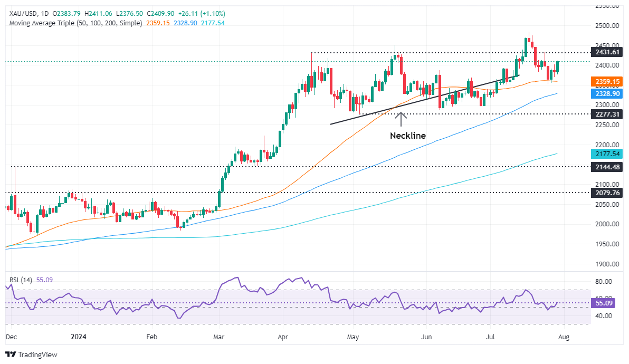This screenshot has height=364, width=629.
Task: Click the black neckline trend line
Action: click(x=425, y=99)
